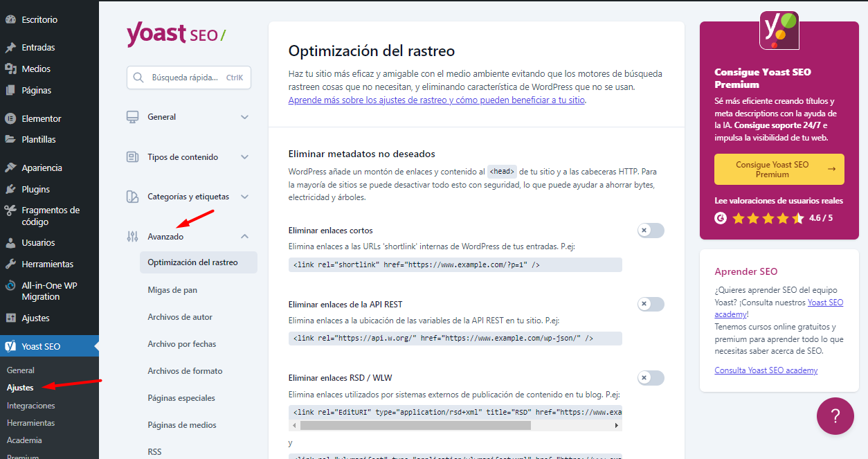868x459 pixels.
Task: Click the Avanzado sliders icon
Action: point(132,237)
